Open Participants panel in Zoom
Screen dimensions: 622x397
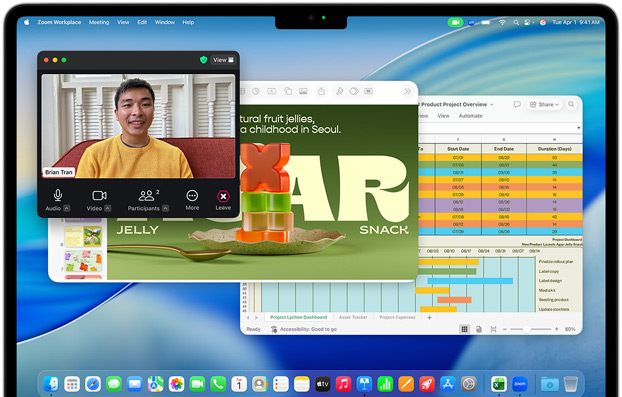[146, 196]
